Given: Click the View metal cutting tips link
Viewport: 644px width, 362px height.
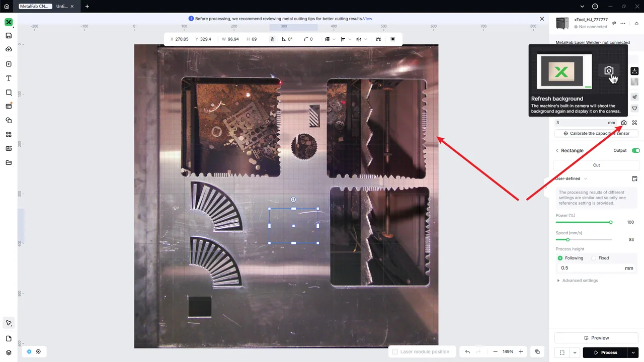Looking at the screenshot, I should point(368,19).
